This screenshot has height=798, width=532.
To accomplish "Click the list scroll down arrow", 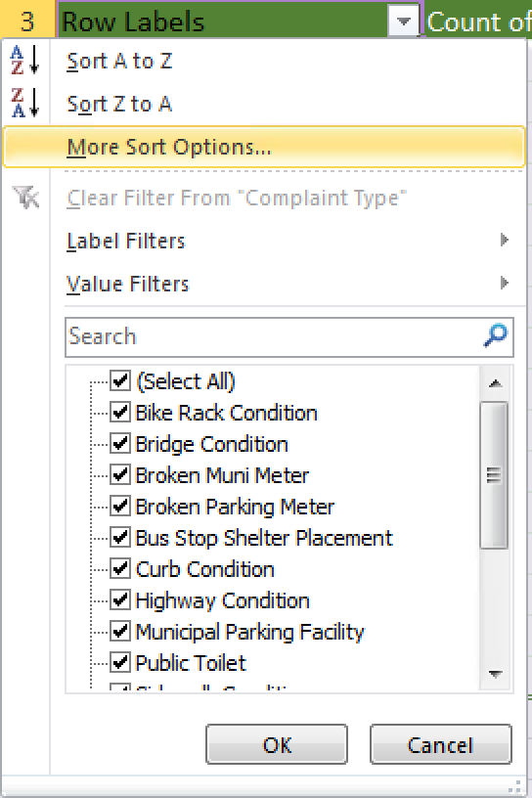I will [495, 674].
